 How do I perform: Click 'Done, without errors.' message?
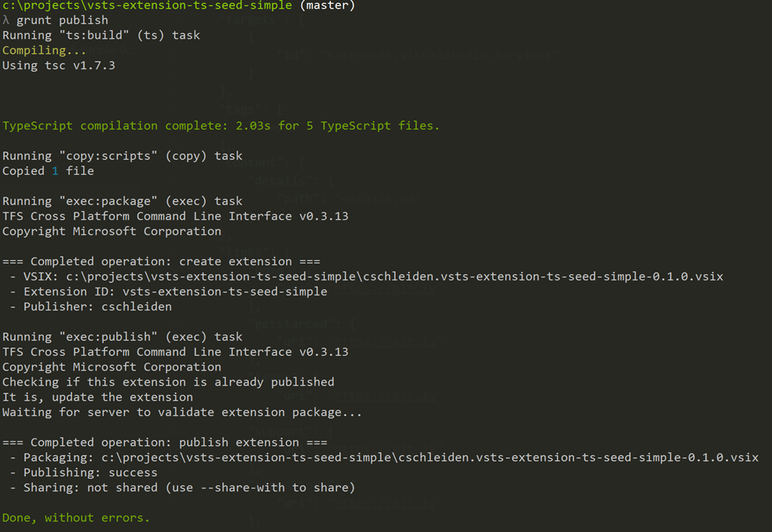click(x=76, y=518)
